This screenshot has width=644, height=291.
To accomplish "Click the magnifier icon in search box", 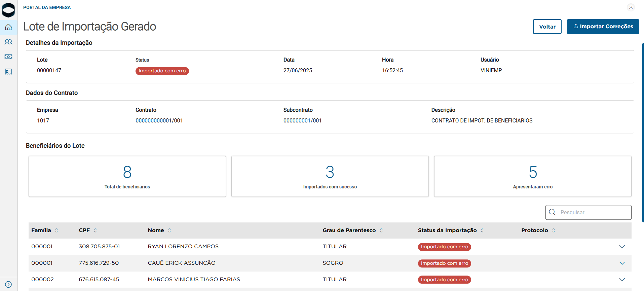I will pos(552,212).
